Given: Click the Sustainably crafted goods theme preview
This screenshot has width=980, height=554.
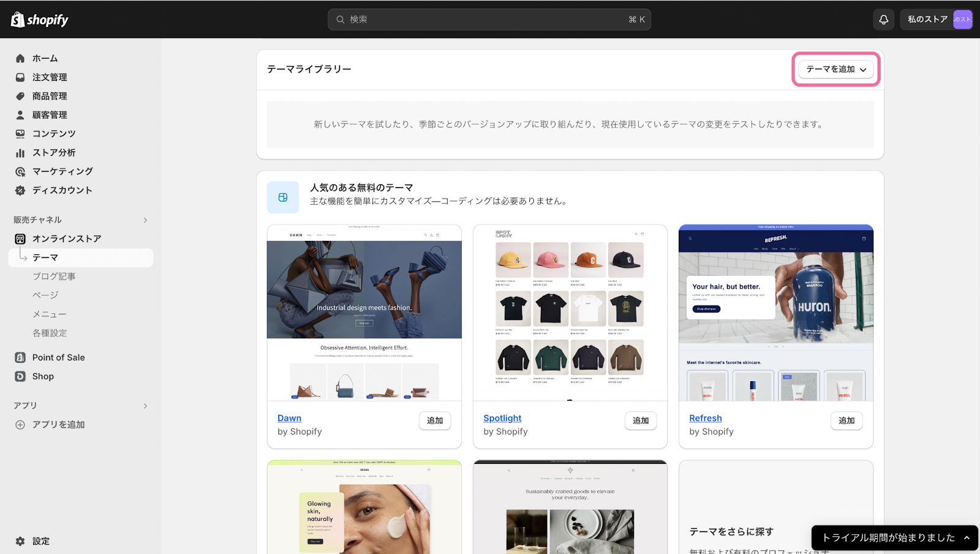Looking at the screenshot, I should click(x=570, y=507).
